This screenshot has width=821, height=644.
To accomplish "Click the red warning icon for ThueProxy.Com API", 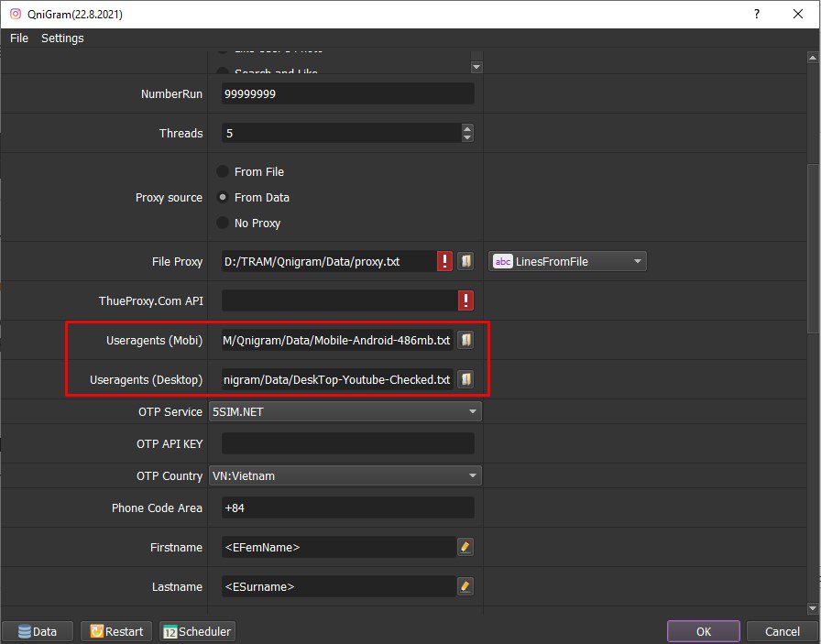I will coord(465,300).
